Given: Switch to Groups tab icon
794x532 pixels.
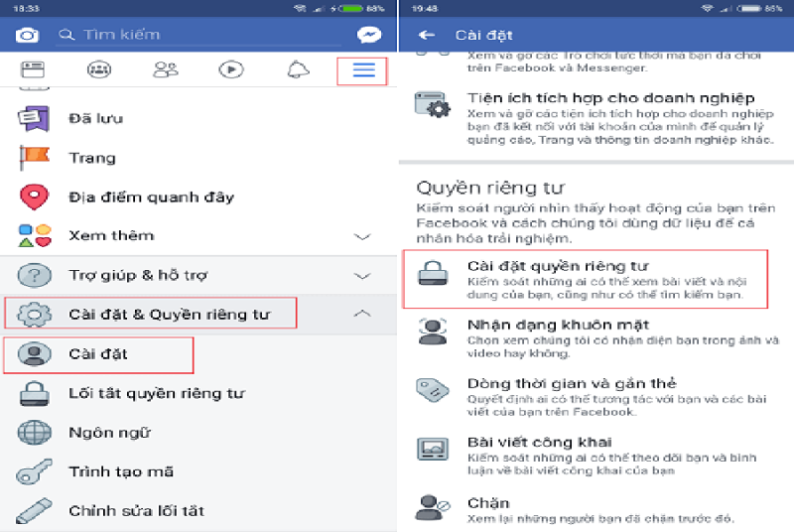Looking at the screenshot, I should tap(99, 69).
